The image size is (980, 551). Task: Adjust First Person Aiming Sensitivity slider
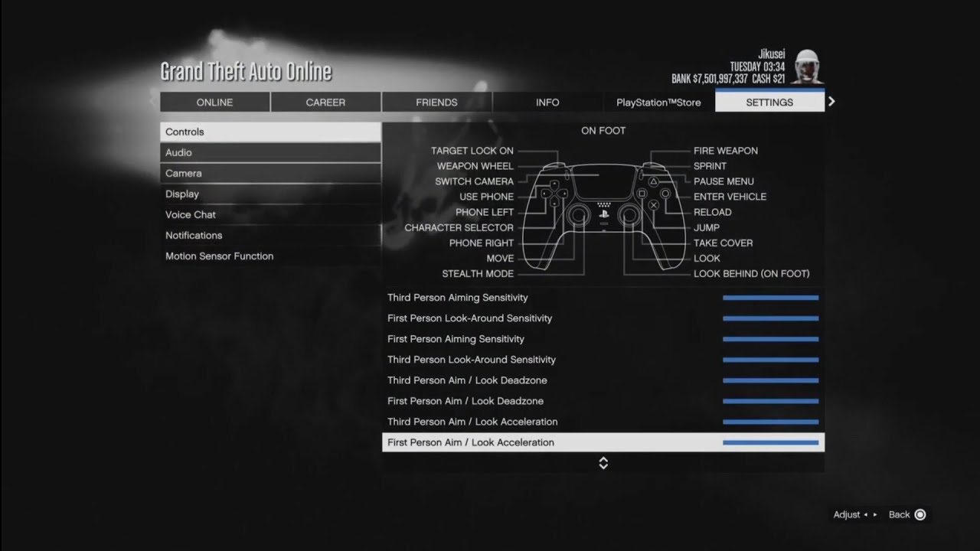(770, 339)
